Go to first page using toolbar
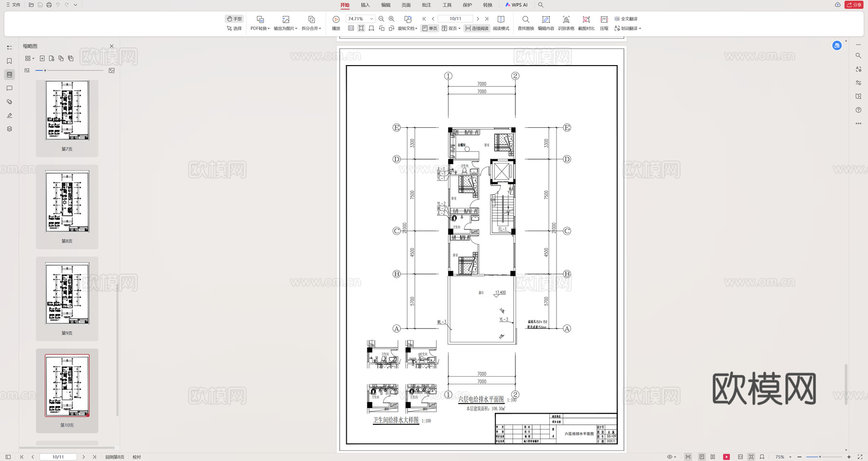The height and width of the screenshot is (461, 868). coord(424,19)
